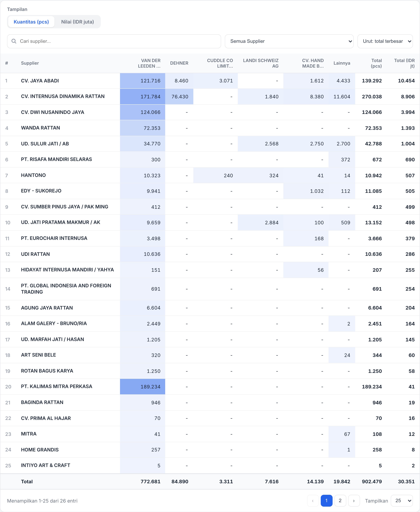Go to next page arrow

pyautogui.click(x=354, y=501)
